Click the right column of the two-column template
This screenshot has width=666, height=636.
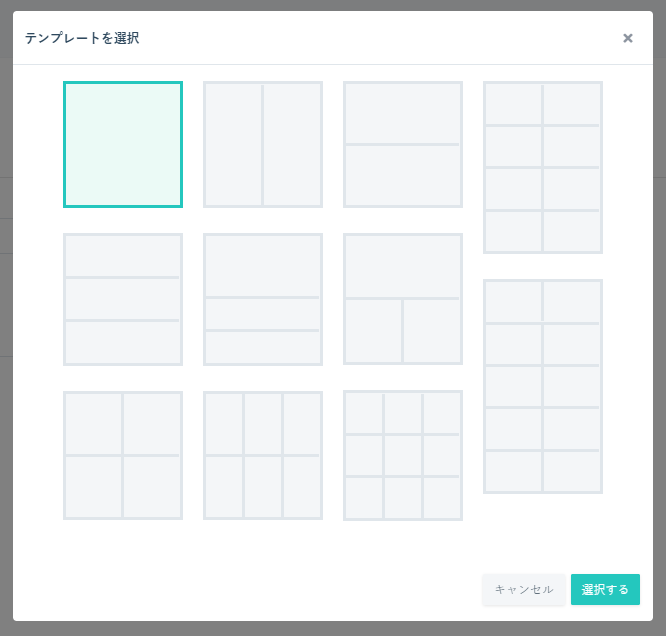coord(292,144)
